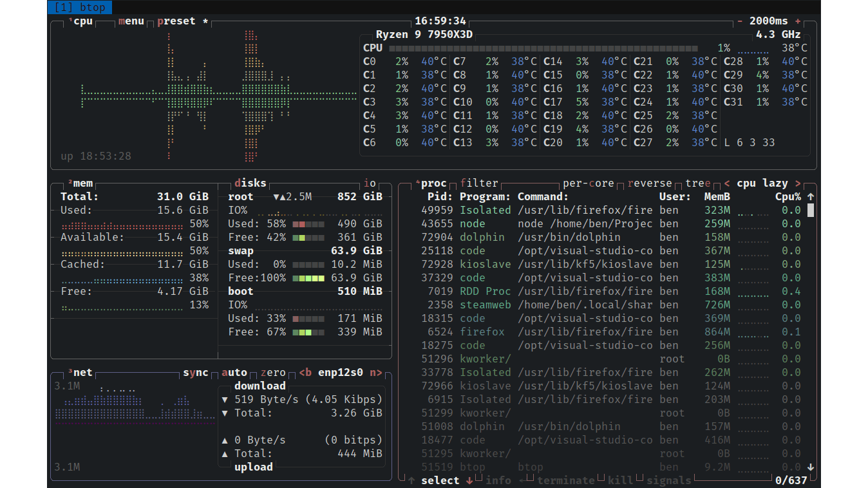Move selection down using select down arrow
The width and height of the screenshot is (868, 488).
pos(469,481)
